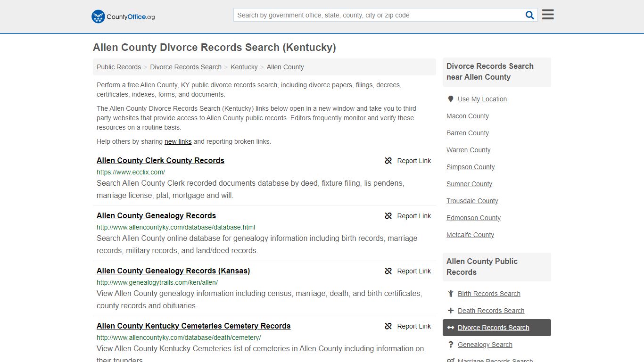Open Allen County Kentucky Cemeteries Cemetery Records
Image resolution: width=644 pixels, height=362 pixels.
coord(193,326)
